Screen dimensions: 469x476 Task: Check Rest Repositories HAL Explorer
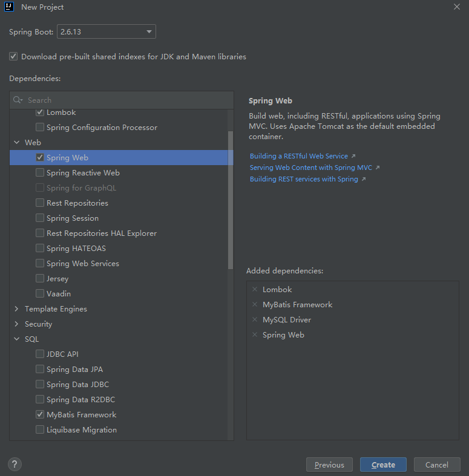click(x=40, y=233)
